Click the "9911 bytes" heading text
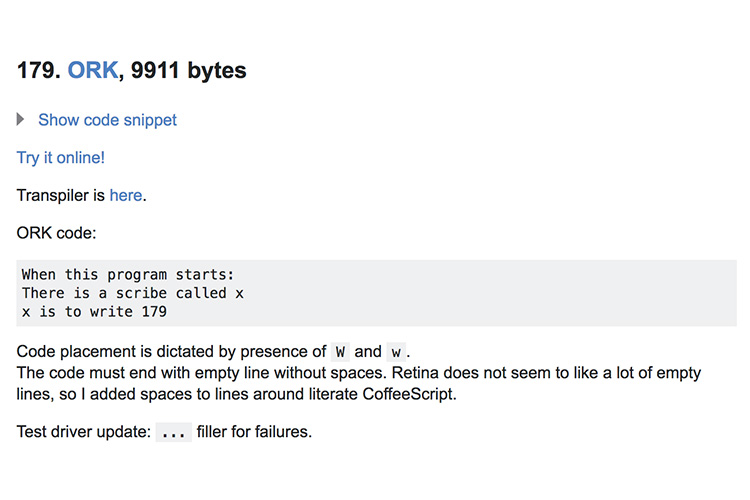The width and height of the screenshot is (750, 500). tap(188, 70)
